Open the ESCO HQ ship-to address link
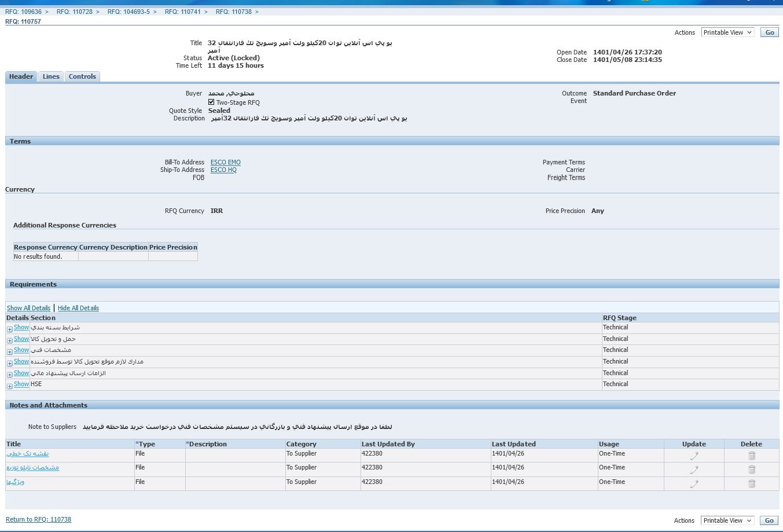This screenshot has width=783, height=532. coord(223,170)
